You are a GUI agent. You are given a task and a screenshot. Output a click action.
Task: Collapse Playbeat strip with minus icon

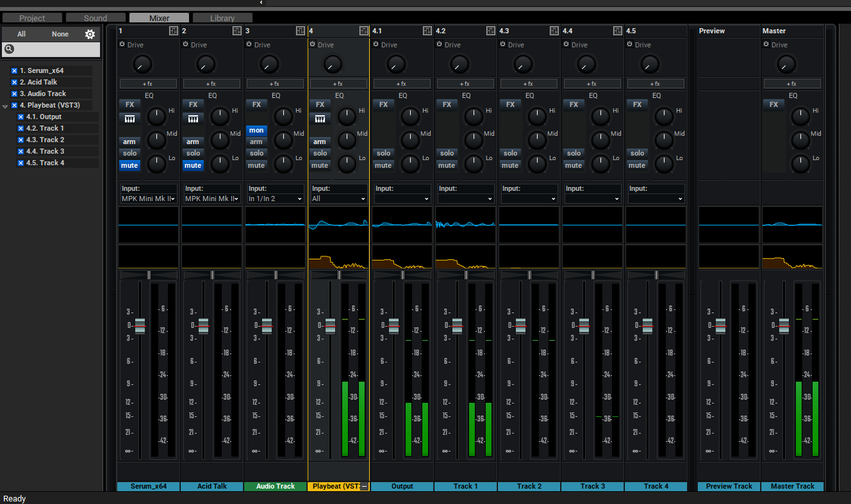(x=364, y=487)
